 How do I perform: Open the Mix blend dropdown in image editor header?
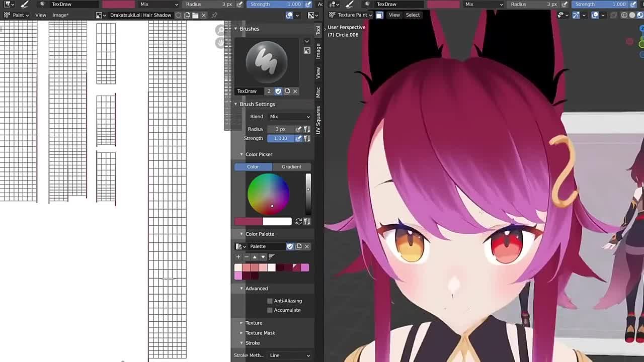pyautogui.click(x=159, y=4)
